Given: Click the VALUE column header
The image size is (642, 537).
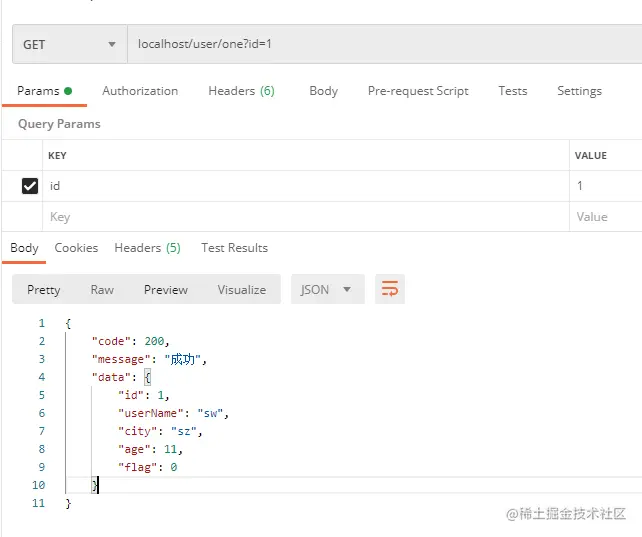Looking at the screenshot, I should click(590, 156).
